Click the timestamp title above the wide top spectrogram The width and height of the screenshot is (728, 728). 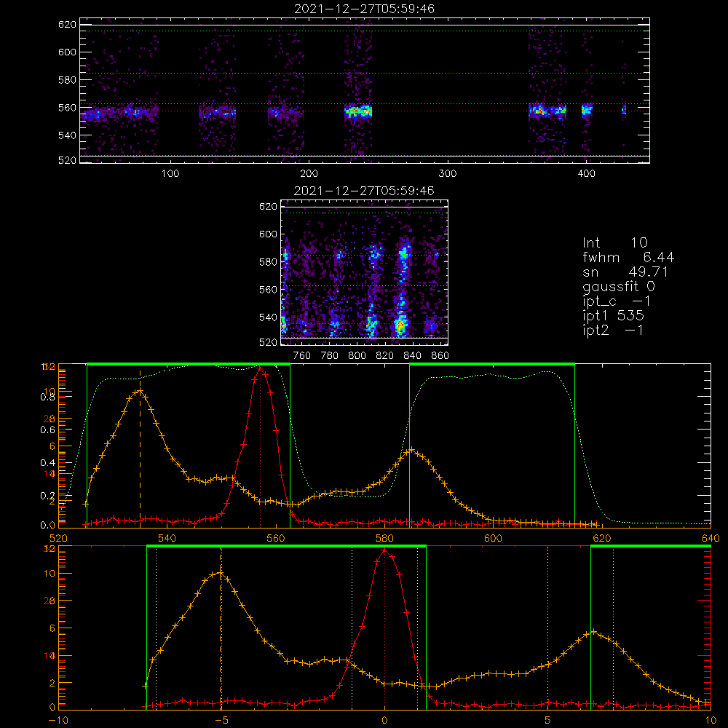(x=365, y=9)
